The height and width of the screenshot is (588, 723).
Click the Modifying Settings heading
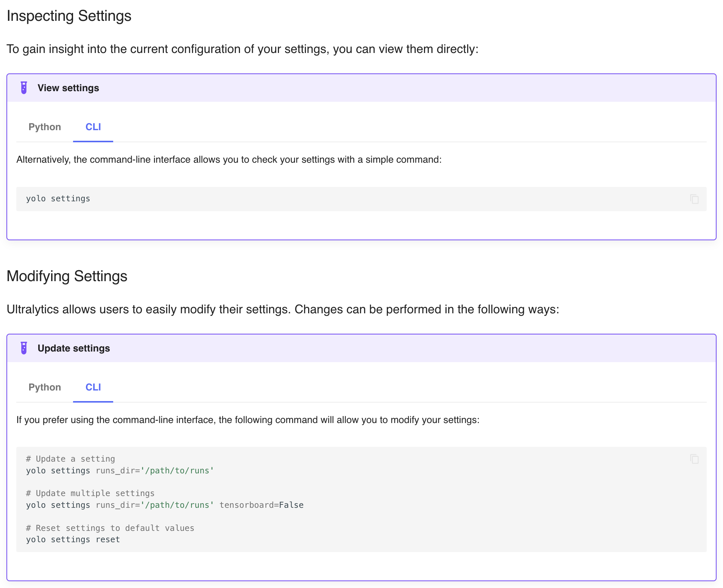point(67,276)
